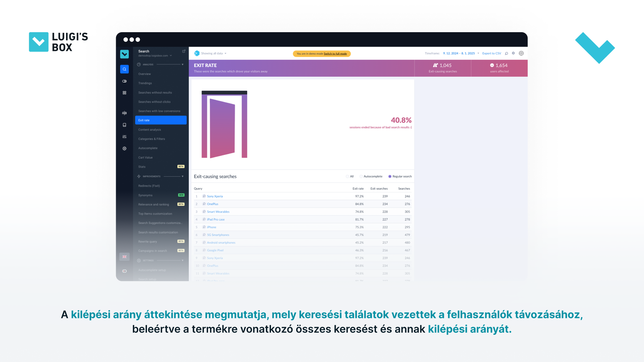Click the pill-shaped icon at rail bottom
The image size is (644, 362).
click(124, 271)
